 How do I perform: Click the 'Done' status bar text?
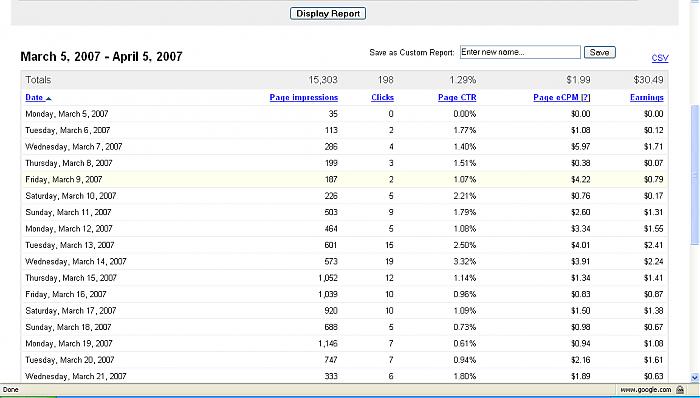click(x=11, y=390)
